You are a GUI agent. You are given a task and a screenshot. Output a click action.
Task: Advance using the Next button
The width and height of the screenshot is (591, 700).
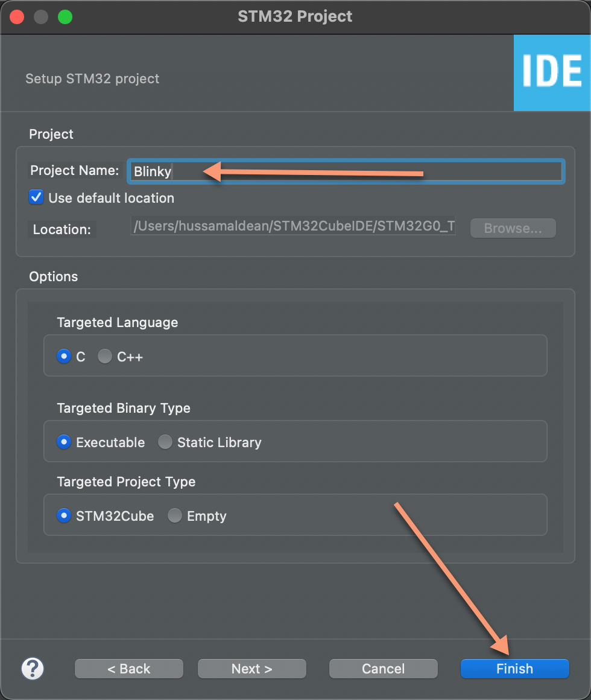click(x=251, y=669)
